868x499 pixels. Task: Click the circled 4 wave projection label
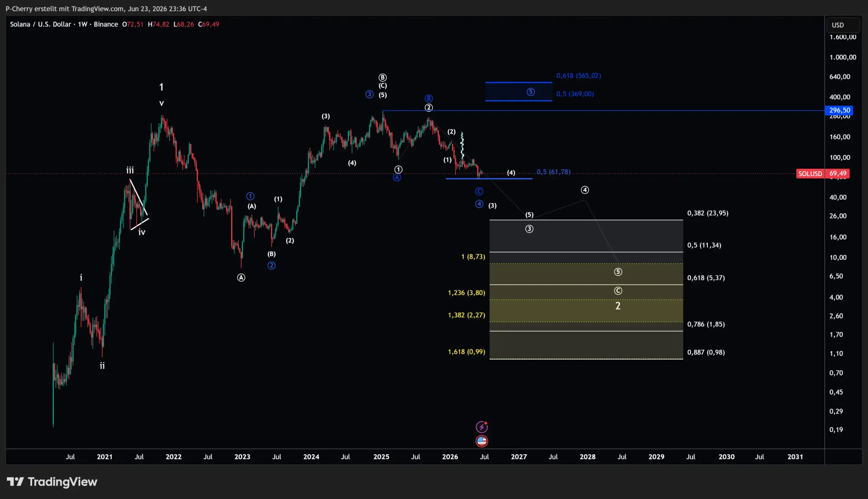click(585, 190)
